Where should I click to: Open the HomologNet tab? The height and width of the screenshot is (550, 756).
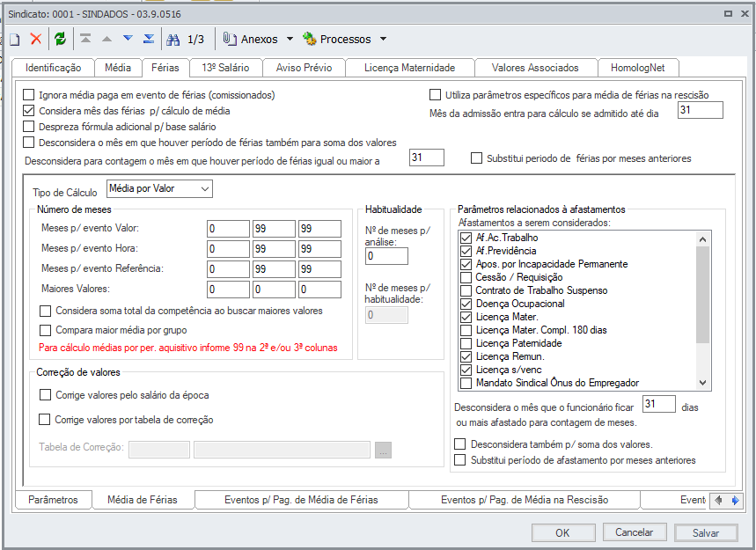coord(638,68)
